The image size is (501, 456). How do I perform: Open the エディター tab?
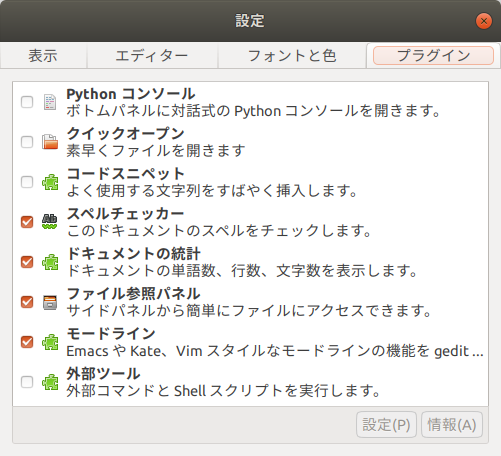(152, 56)
